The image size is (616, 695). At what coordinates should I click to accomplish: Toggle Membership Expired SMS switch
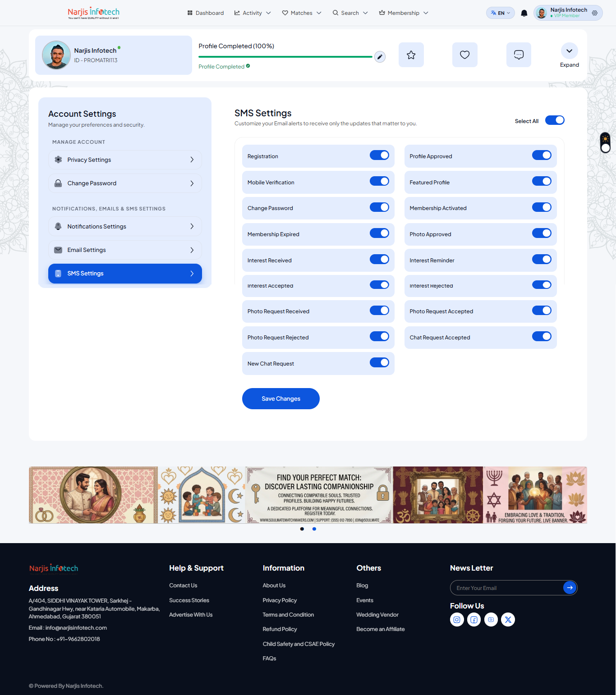click(x=379, y=233)
